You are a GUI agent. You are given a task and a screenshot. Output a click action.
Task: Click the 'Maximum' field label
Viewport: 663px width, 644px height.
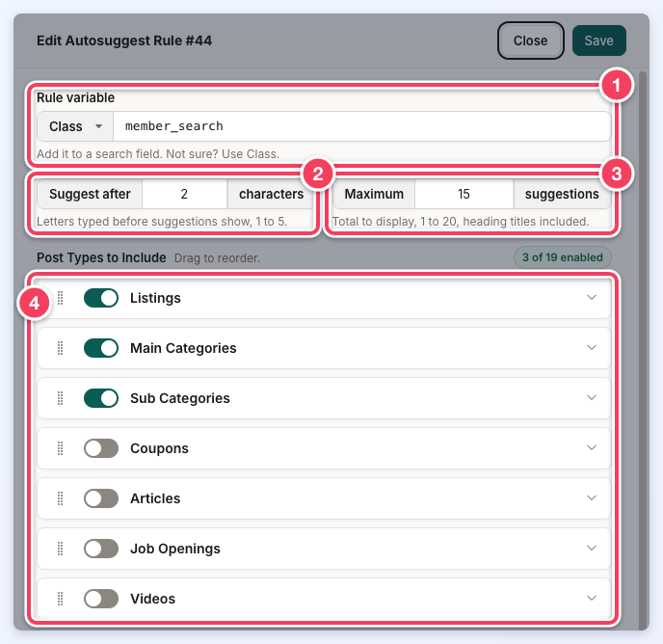(374, 194)
